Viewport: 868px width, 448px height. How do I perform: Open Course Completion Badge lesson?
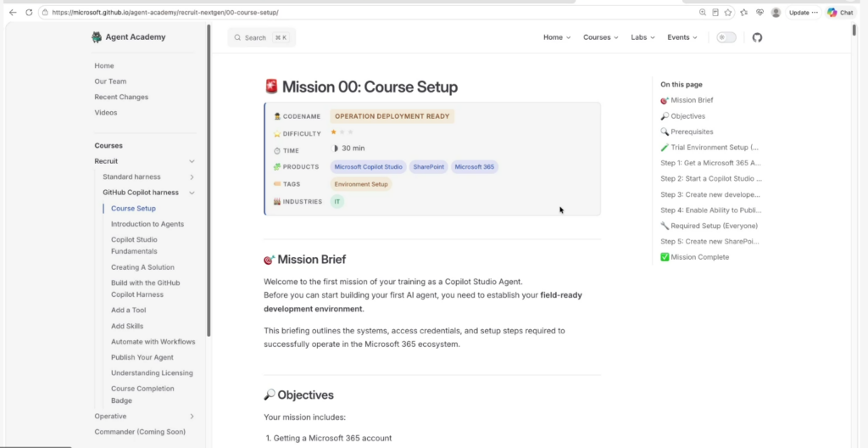coord(142,395)
